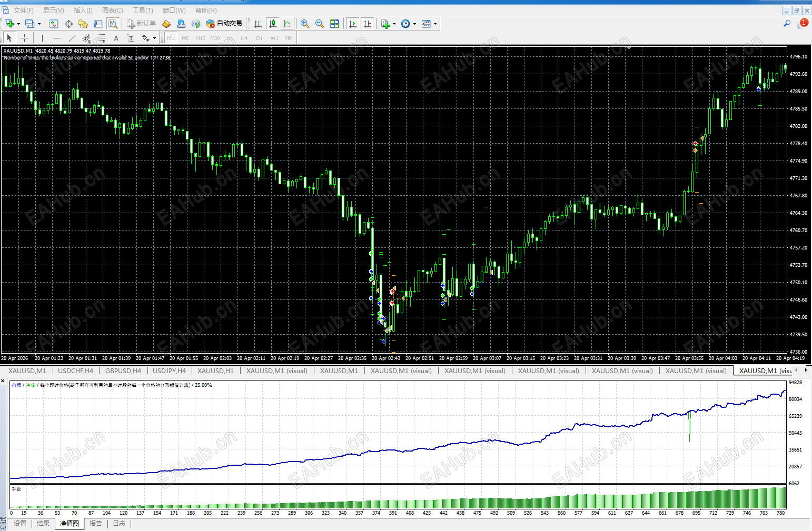Open the Data Window crosshair icon

click(x=68, y=24)
